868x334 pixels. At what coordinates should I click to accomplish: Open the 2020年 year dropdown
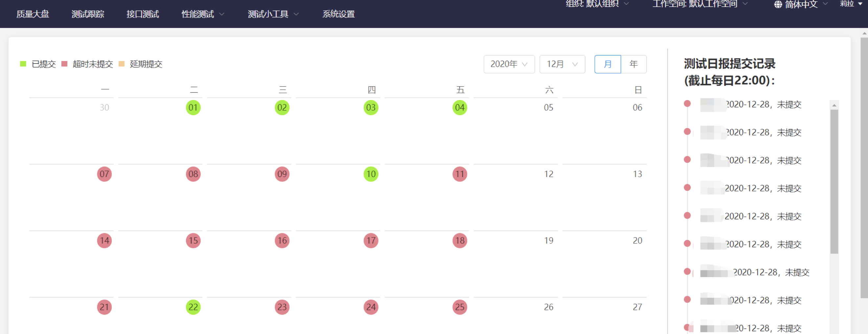(x=509, y=64)
